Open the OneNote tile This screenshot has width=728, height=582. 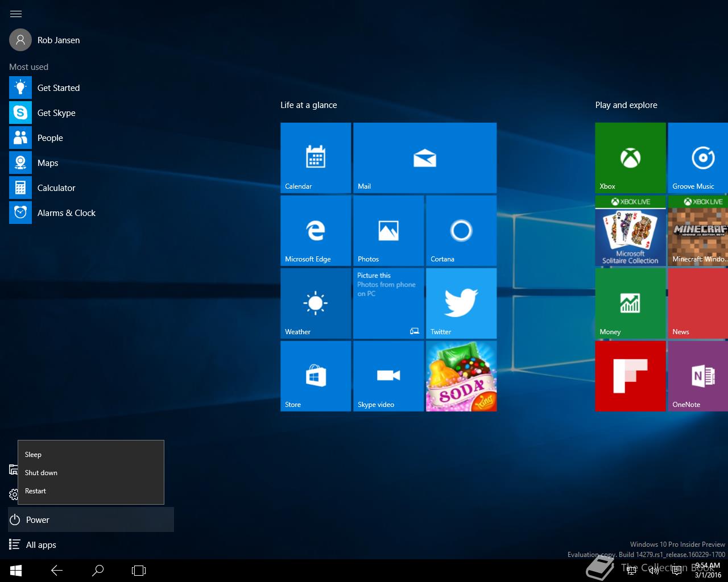(x=698, y=376)
